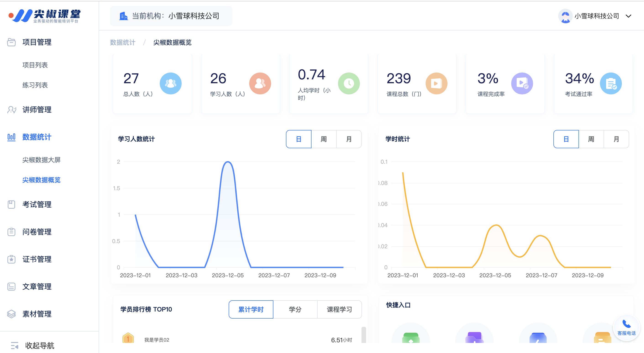Click 数据统计 breadcrumb link
The image size is (644, 353).
tap(123, 42)
